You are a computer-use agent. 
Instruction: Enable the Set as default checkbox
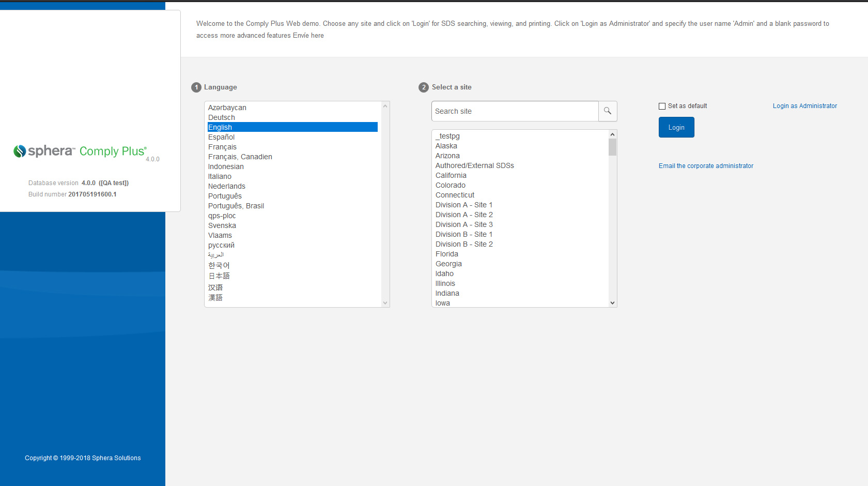coord(662,106)
